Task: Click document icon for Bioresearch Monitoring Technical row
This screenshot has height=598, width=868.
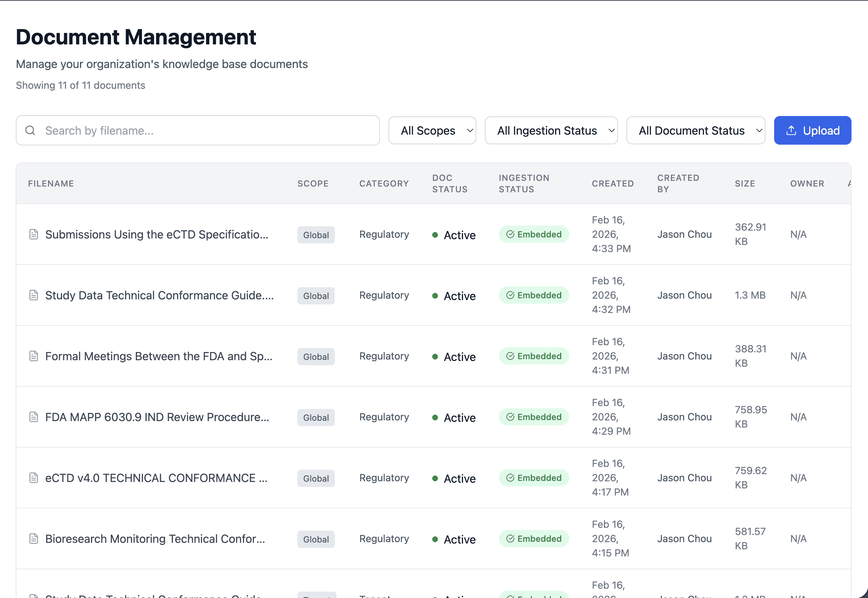Action: (34, 539)
